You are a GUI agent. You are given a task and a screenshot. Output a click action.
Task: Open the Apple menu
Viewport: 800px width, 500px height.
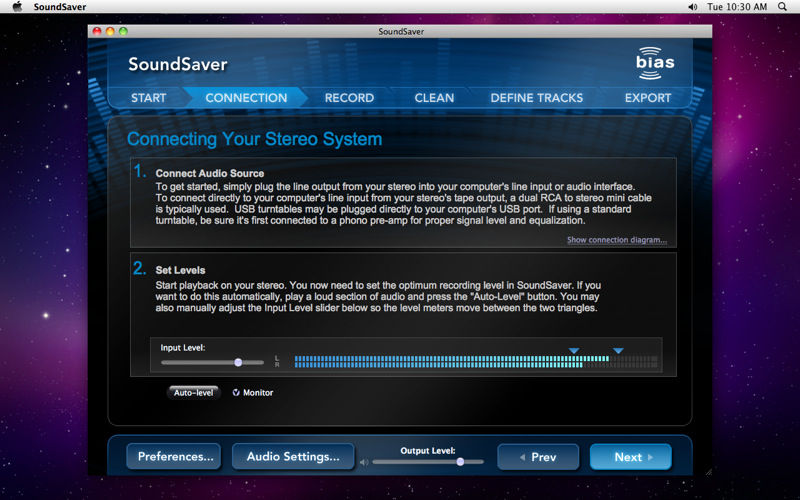(17, 7)
